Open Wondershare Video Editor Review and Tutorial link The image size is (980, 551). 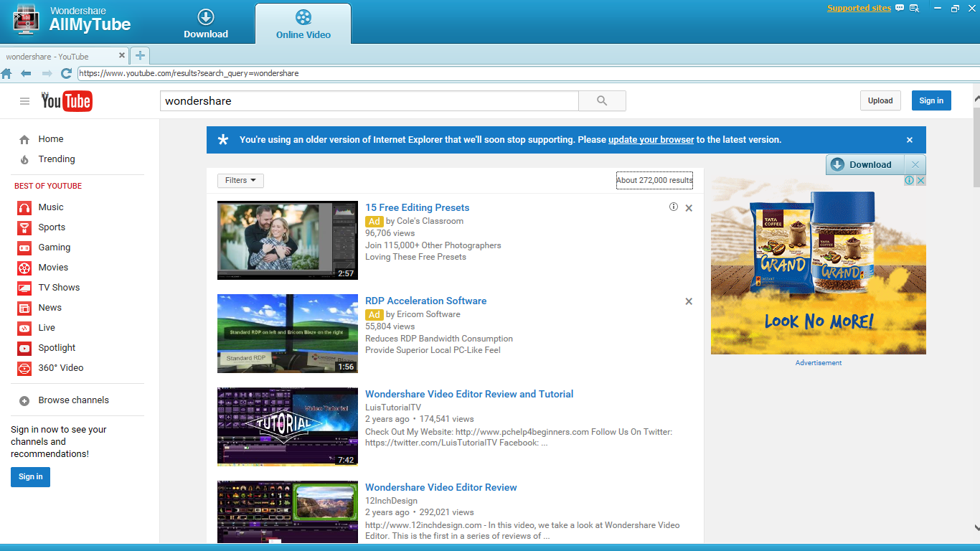pos(469,394)
